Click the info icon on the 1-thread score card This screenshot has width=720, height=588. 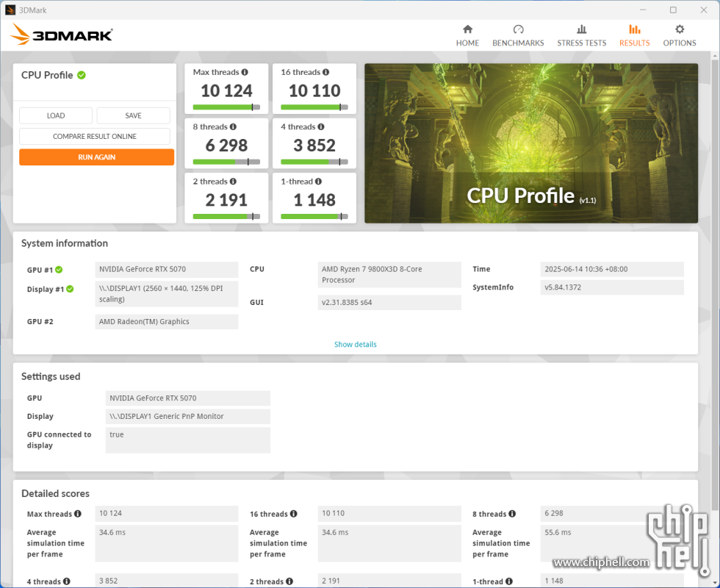(x=318, y=182)
